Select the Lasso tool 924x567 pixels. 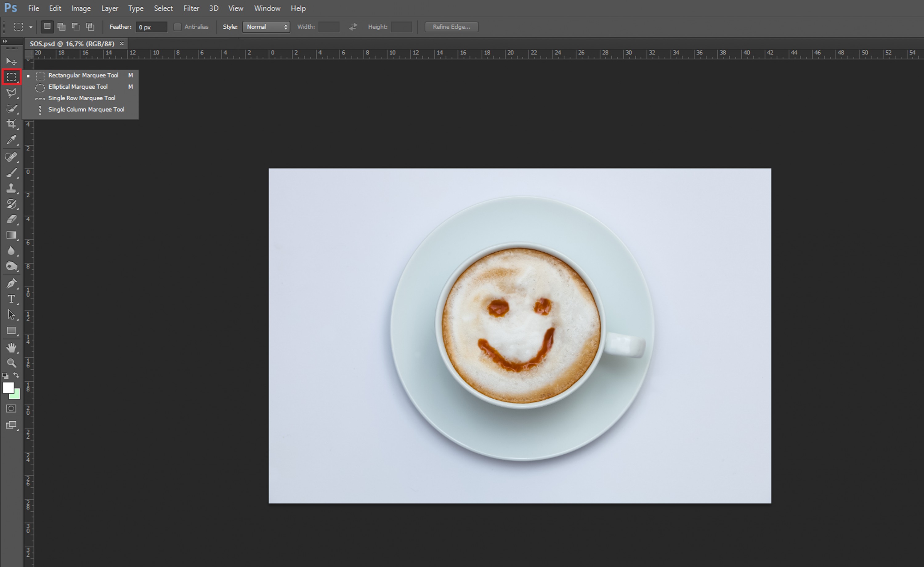11,93
